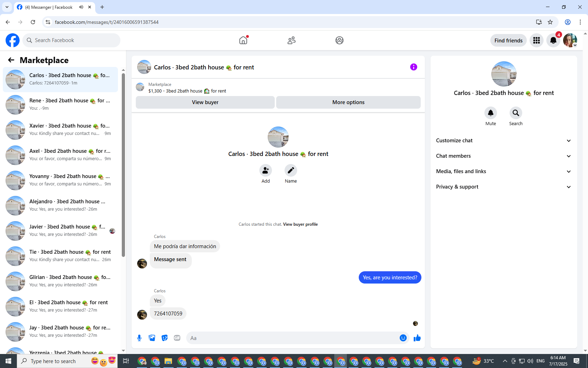Click the Search Facebook field
The height and width of the screenshot is (368, 588).
[x=71, y=40]
